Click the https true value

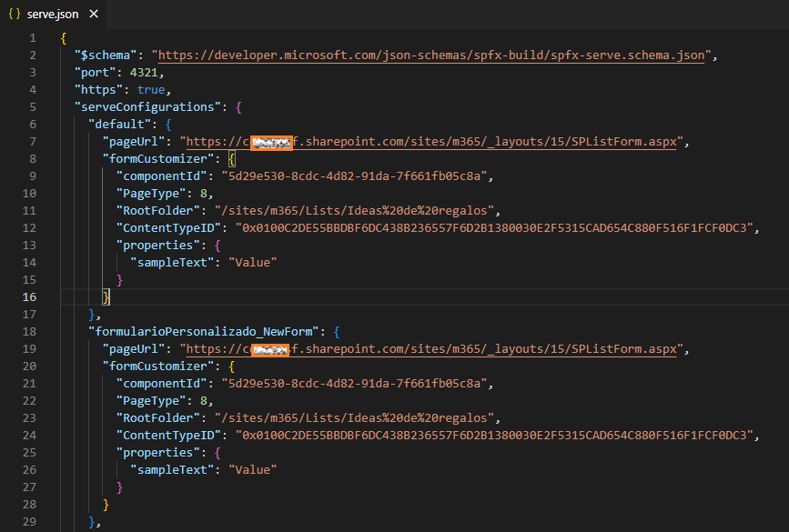tap(151, 90)
